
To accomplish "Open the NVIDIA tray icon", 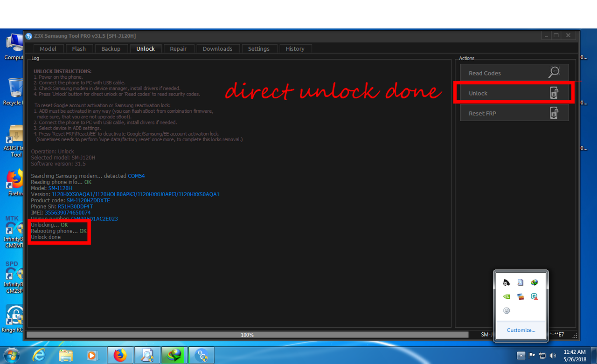I will point(507,296).
